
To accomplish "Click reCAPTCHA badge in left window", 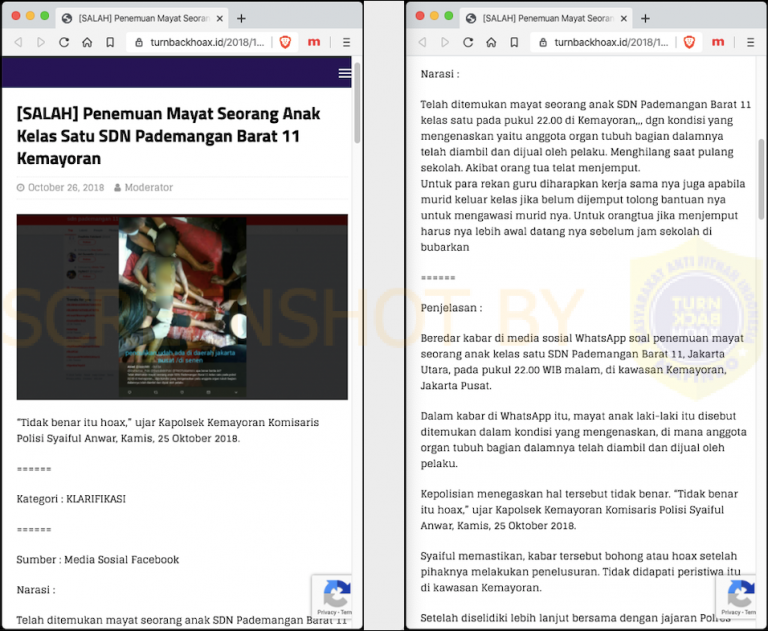I will click(x=333, y=597).
